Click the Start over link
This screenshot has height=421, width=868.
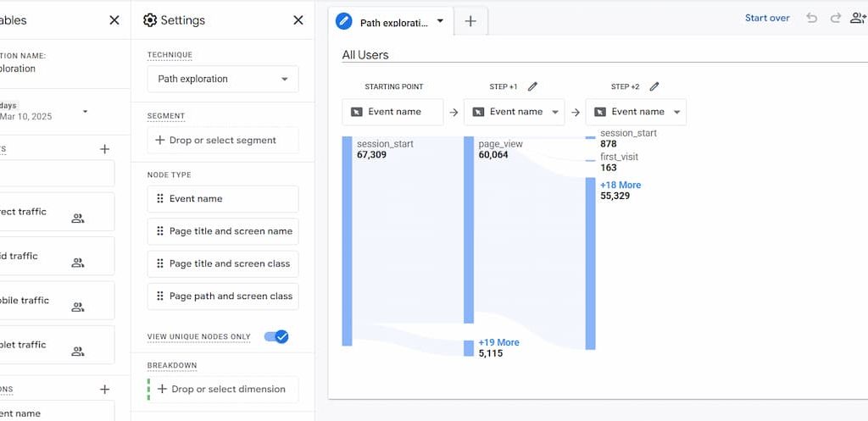tap(767, 19)
